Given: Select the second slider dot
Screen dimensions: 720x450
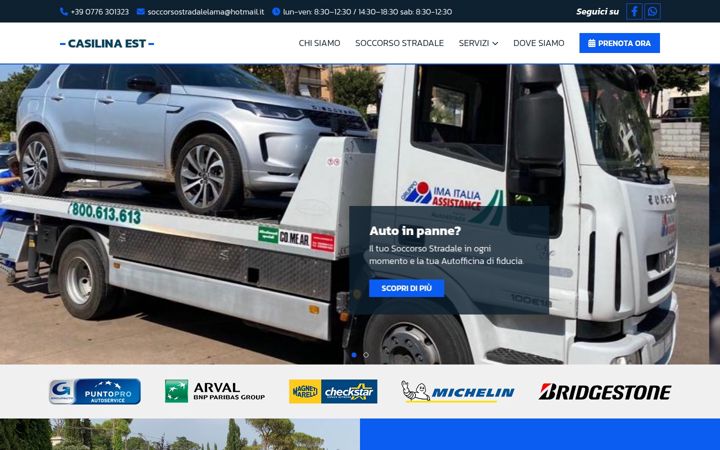Looking at the screenshot, I should click(366, 355).
